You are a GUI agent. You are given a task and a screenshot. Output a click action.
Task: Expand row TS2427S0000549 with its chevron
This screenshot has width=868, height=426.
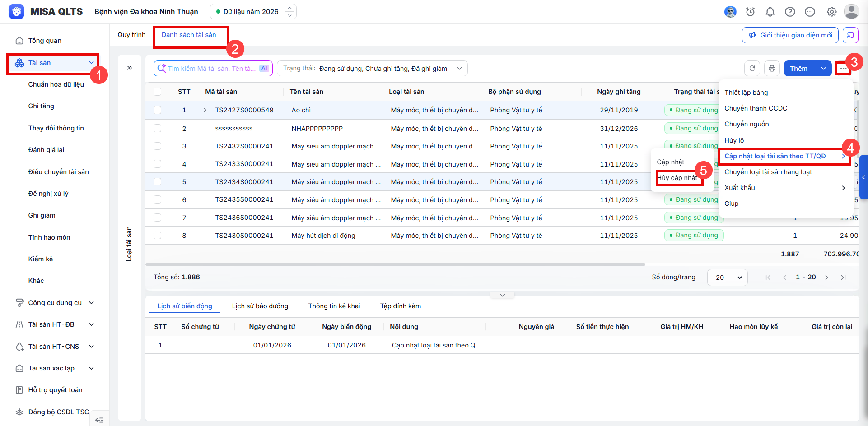coord(205,110)
